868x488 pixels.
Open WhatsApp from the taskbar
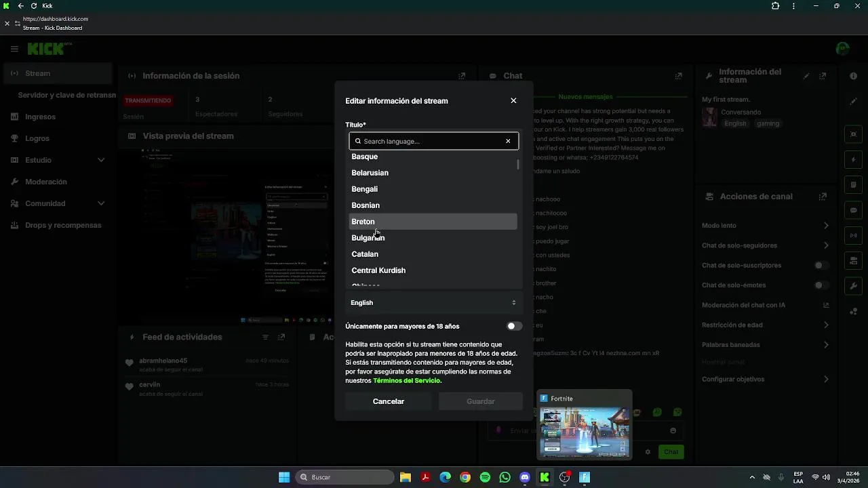(x=505, y=477)
